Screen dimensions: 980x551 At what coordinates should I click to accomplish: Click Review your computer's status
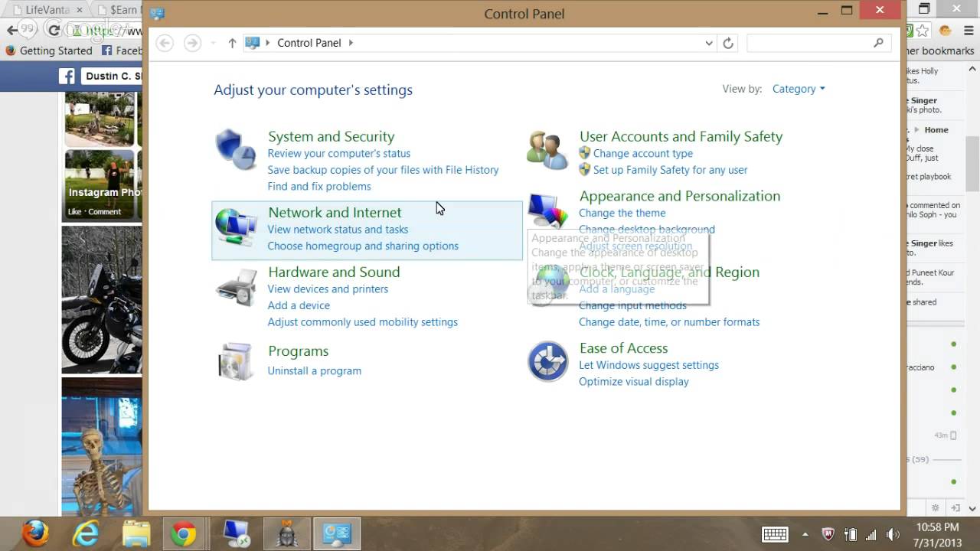click(339, 153)
